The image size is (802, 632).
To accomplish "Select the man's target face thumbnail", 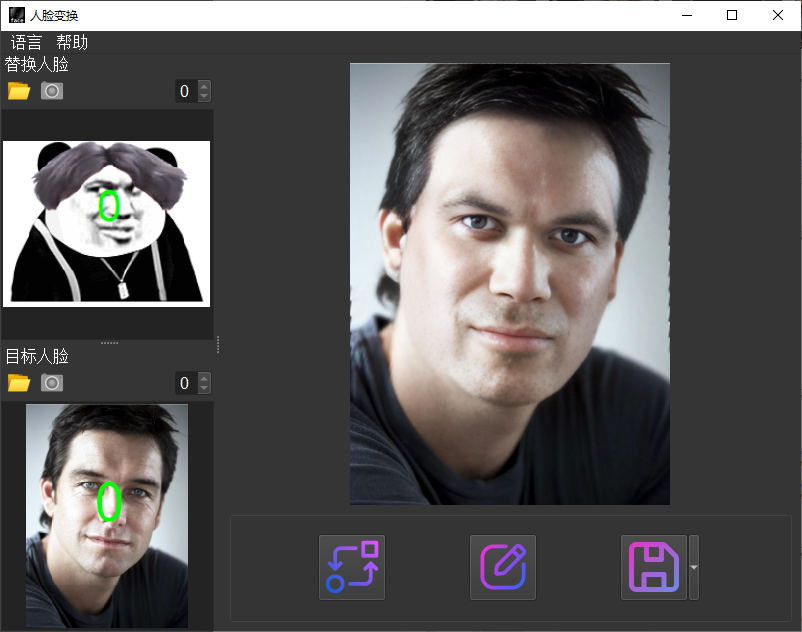I will 106,515.
